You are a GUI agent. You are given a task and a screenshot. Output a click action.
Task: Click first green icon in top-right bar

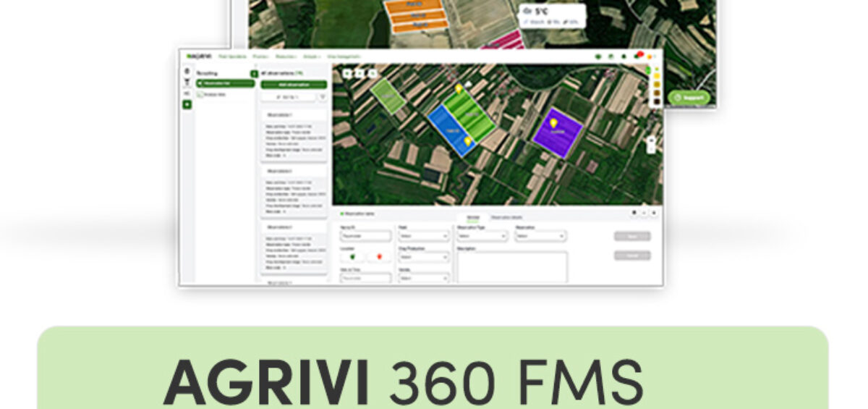[x=599, y=56]
